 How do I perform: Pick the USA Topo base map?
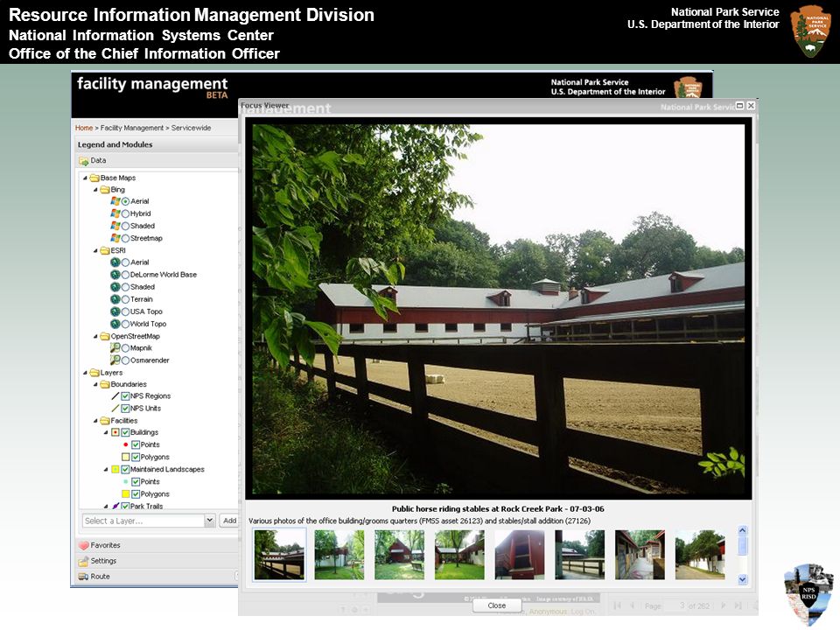point(125,311)
